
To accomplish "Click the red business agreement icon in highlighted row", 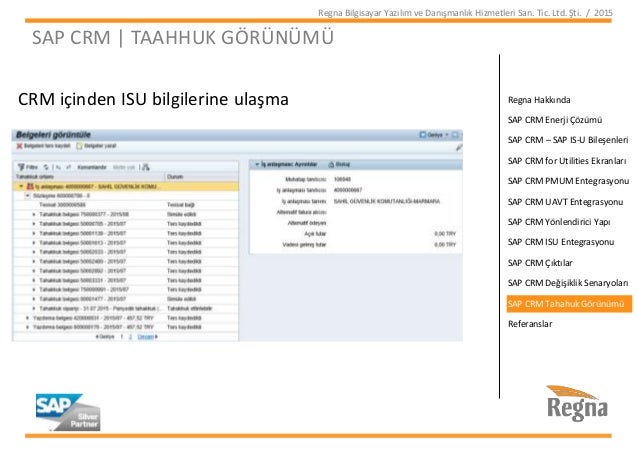I will pyautogui.click(x=30, y=186).
